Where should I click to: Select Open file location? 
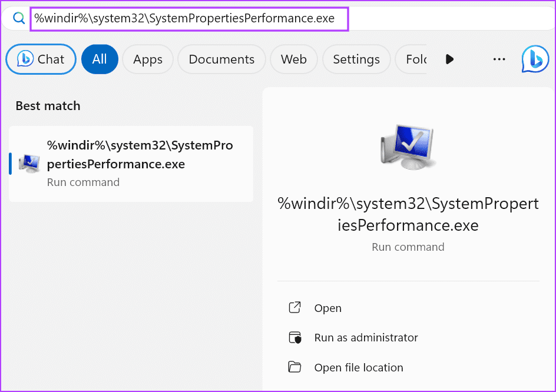point(359,368)
